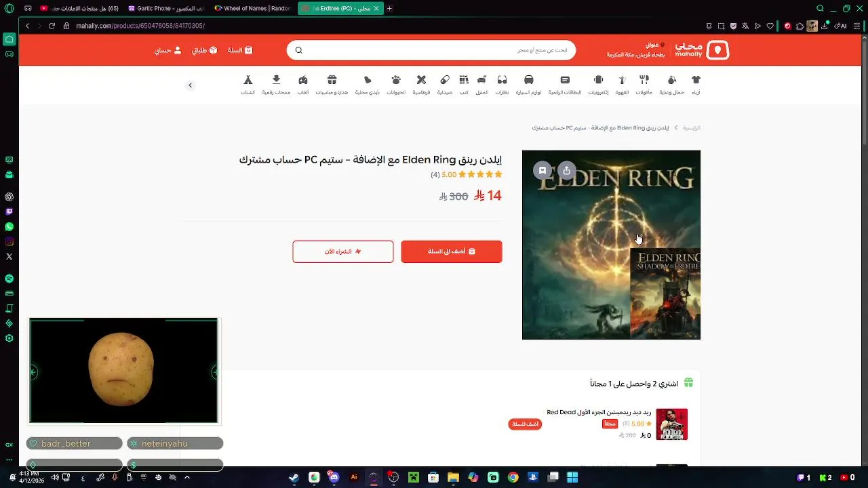The image size is (868, 488).
Task: Open X (Twitter) in the Opera sidebar
Action: point(9,257)
